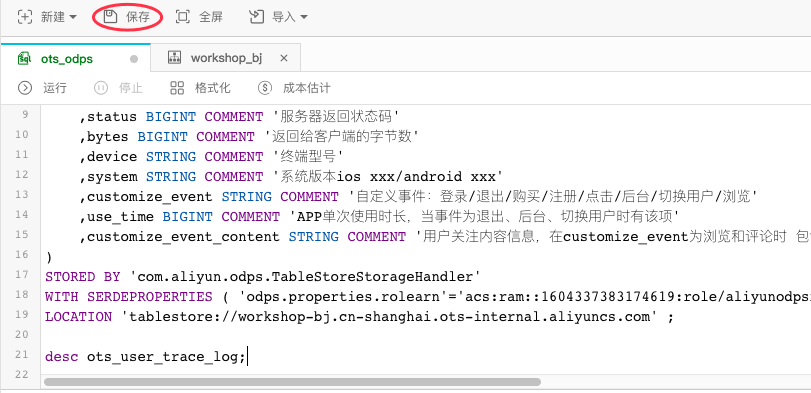Click the SQL file icon on ots_odps tab

pyautogui.click(x=24, y=58)
